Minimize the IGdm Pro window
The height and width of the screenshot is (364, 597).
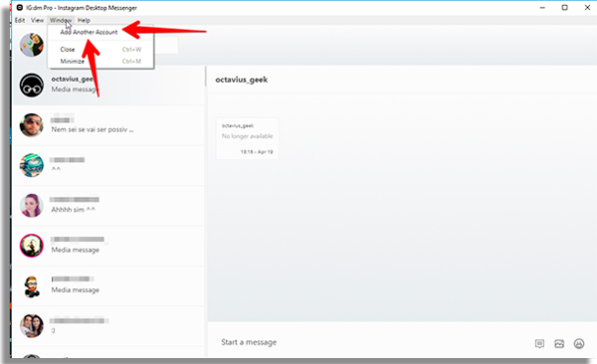coord(542,8)
